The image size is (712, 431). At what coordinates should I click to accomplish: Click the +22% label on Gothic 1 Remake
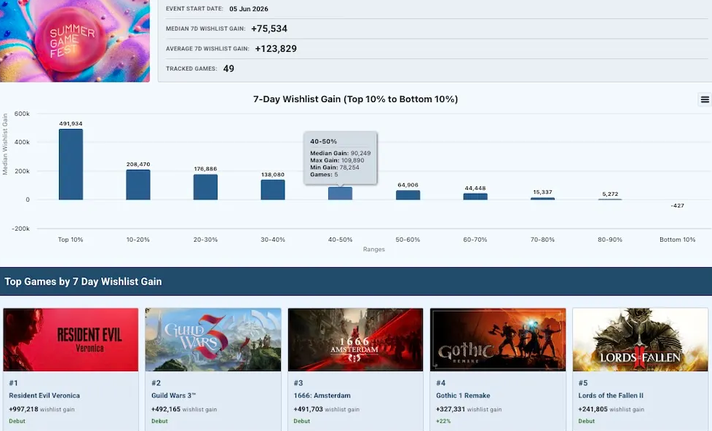coord(443,421)
